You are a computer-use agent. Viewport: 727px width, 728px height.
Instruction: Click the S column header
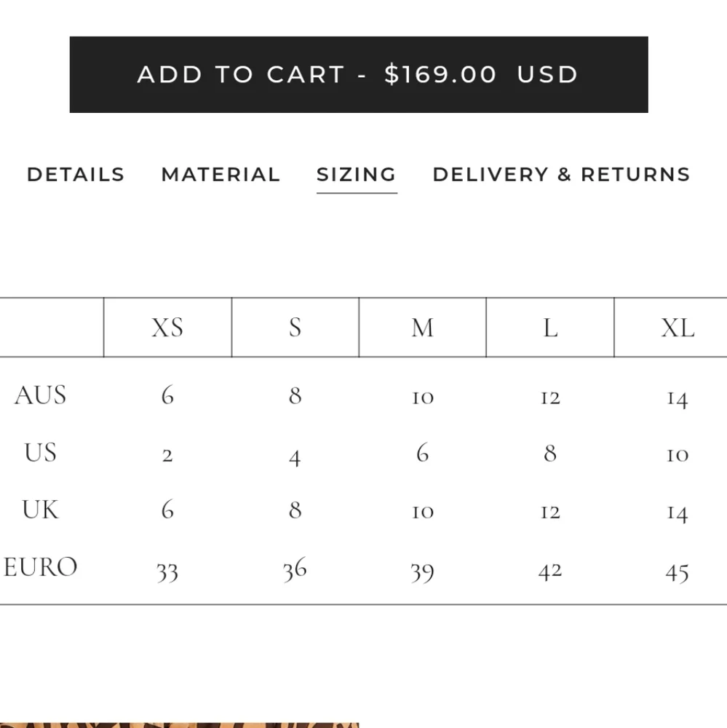[295, 328]
